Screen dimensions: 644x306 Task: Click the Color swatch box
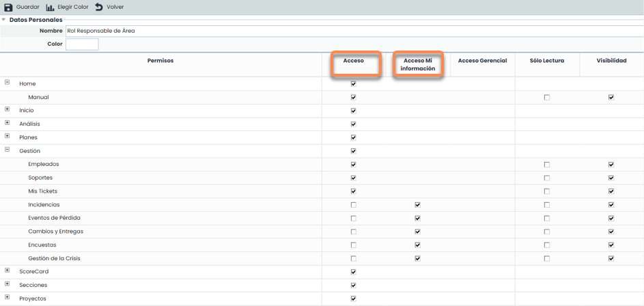[x=82, y=44]
